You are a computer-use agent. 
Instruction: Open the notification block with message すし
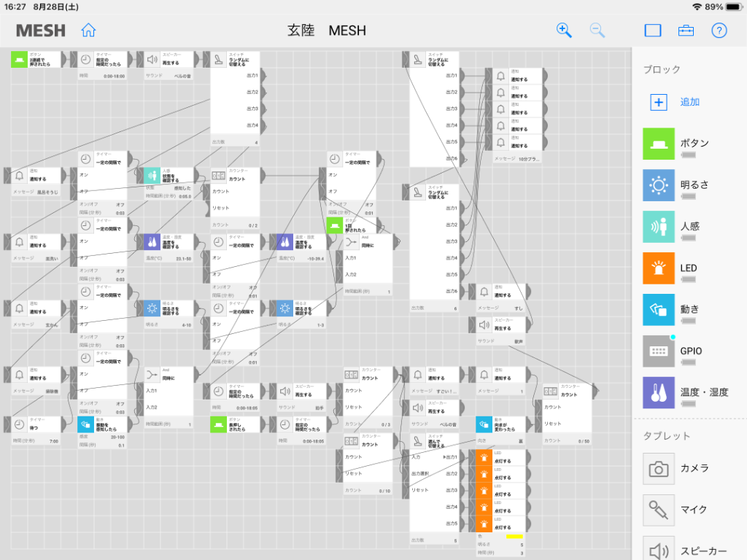click(x=500, y=292)
